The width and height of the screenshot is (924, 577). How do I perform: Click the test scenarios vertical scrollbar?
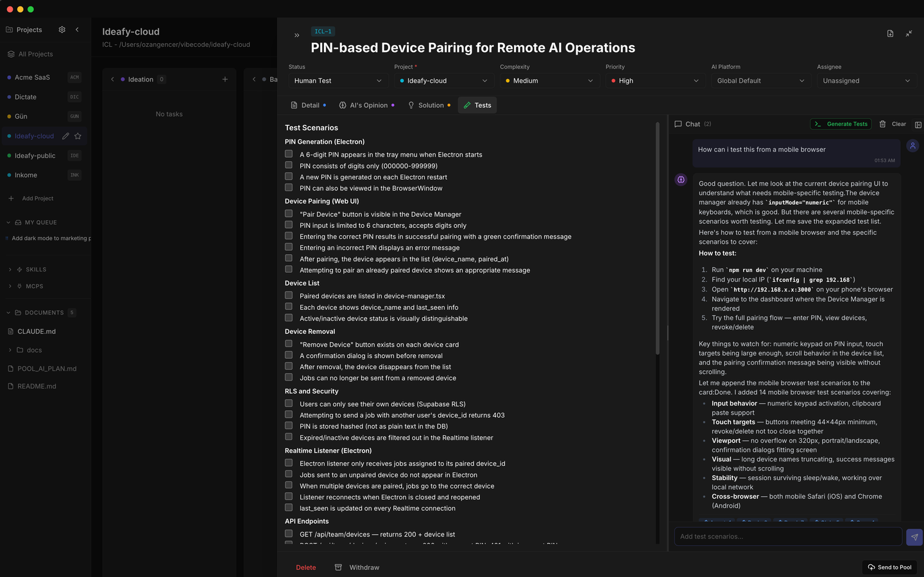click(658, 237)
